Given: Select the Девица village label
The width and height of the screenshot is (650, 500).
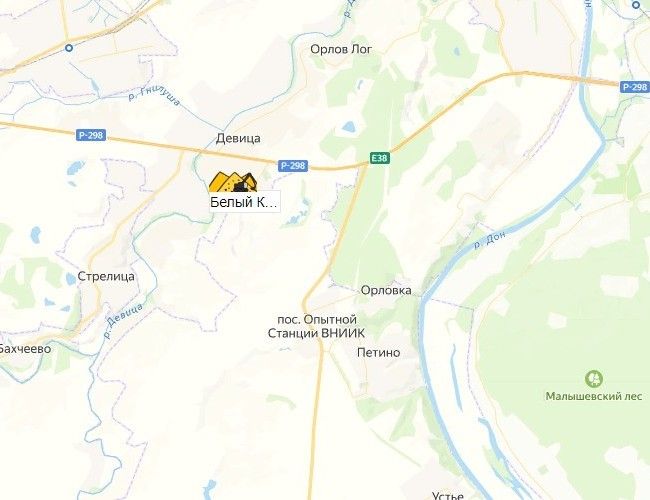Looking at the screenshot, I should coord(238,138).
